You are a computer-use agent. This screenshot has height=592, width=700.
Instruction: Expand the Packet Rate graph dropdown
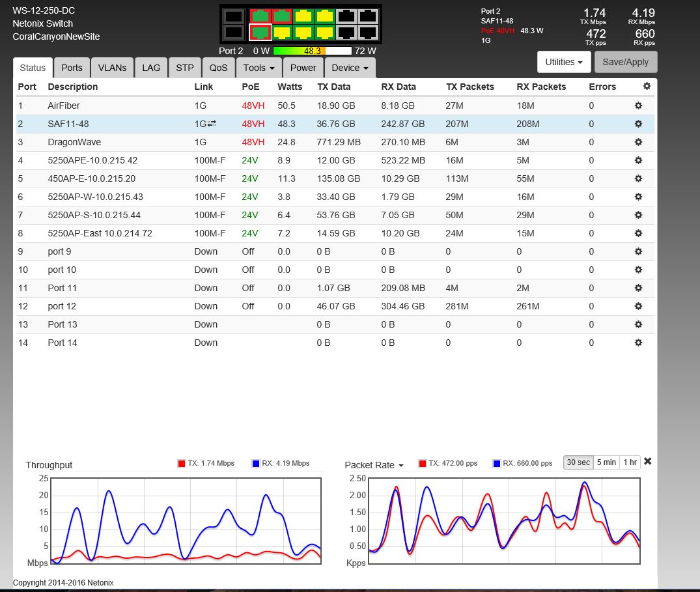pyautogui.click(x=374, y=465)
